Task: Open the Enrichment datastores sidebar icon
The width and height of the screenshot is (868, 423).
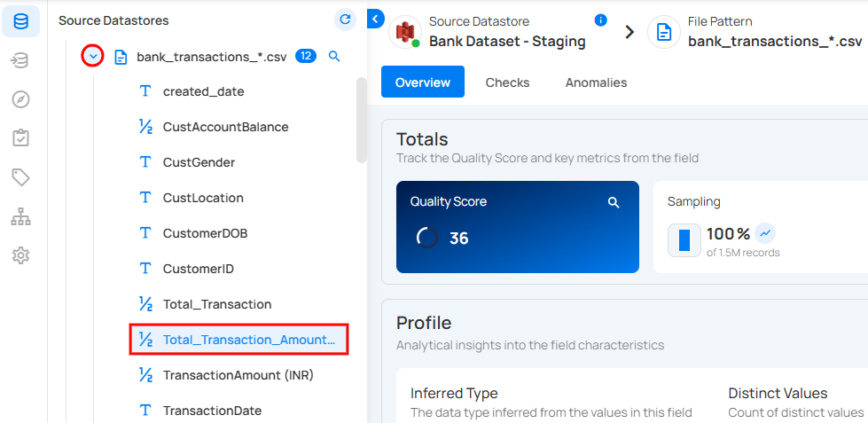Action: click(20, 59)
